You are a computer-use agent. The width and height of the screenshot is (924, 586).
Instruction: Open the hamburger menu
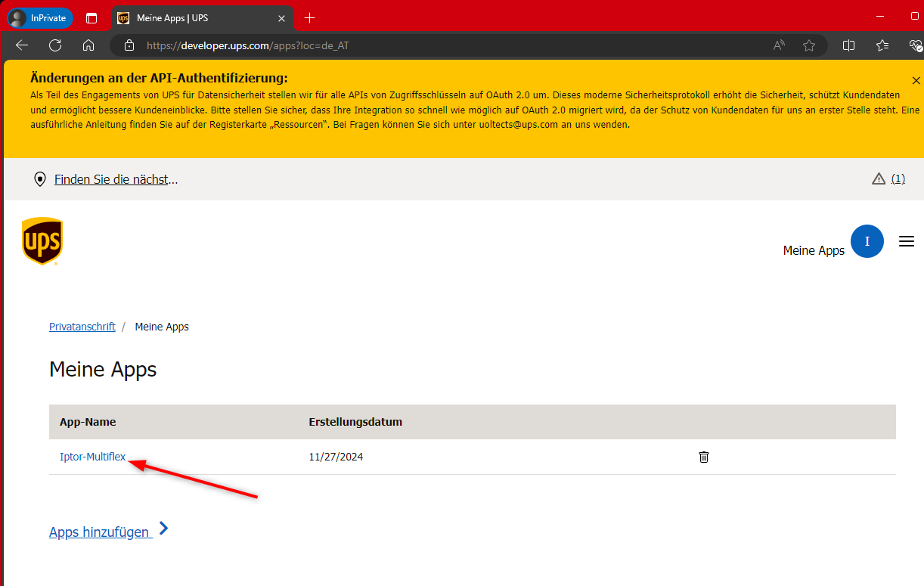[x=906, y=241]
